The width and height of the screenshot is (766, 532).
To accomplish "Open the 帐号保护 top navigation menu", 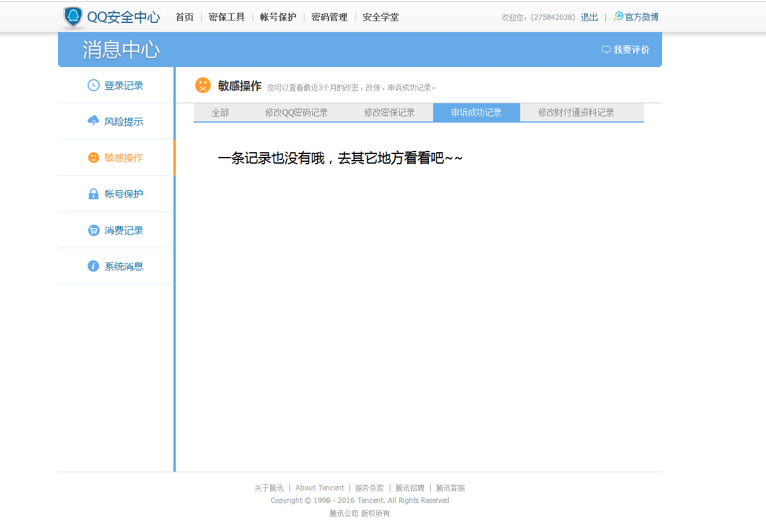I will 278,17.
